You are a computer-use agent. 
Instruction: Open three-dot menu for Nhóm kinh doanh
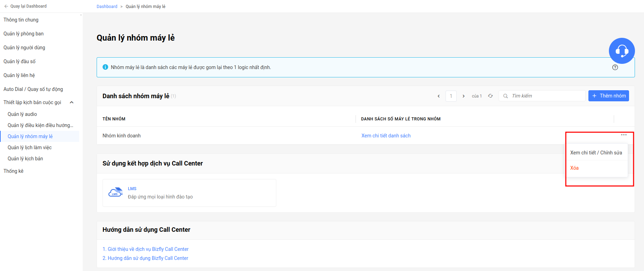(624, 135)
